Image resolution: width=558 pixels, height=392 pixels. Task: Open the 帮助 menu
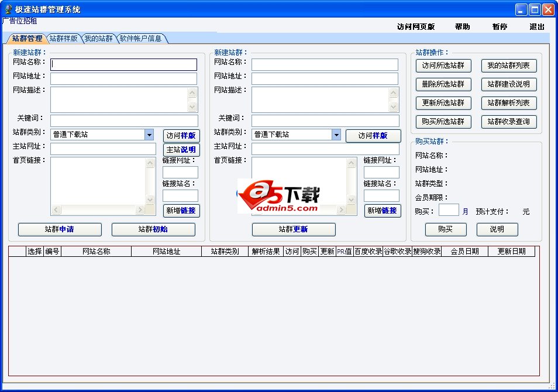click(x=463, y=26)
